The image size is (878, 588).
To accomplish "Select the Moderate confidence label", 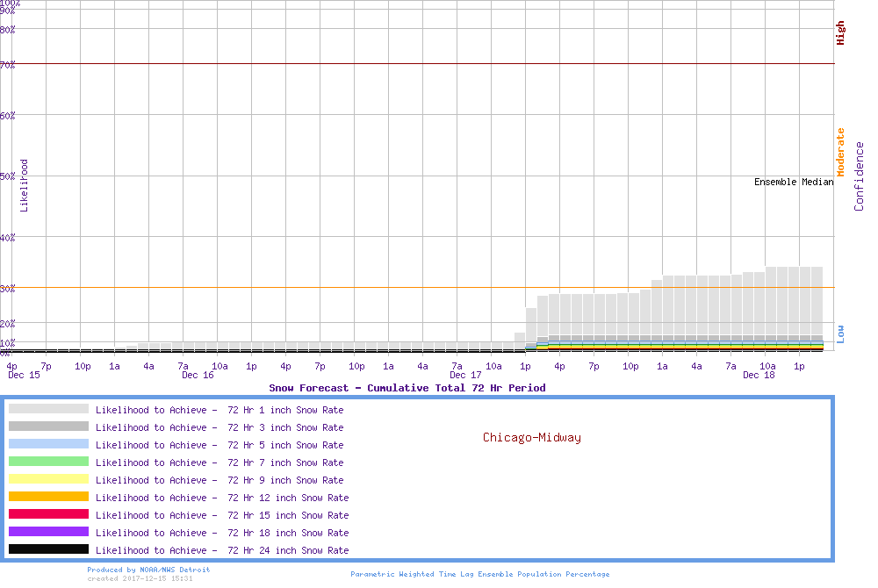I will [840, 153].
